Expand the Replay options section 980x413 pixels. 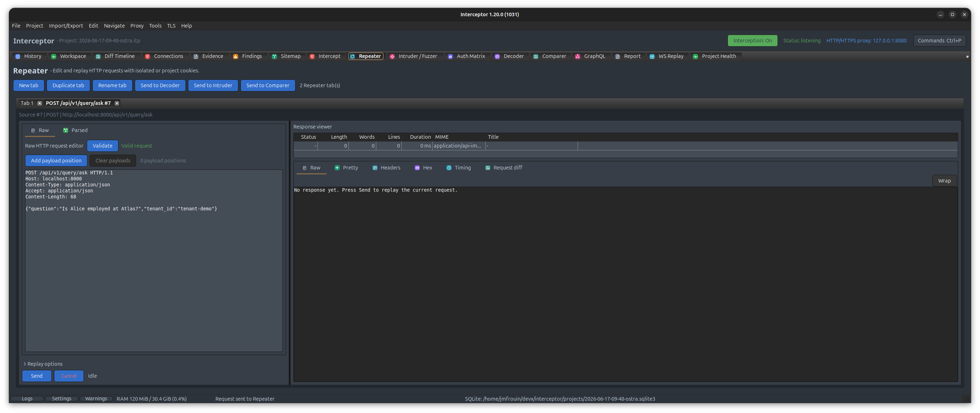43,364
